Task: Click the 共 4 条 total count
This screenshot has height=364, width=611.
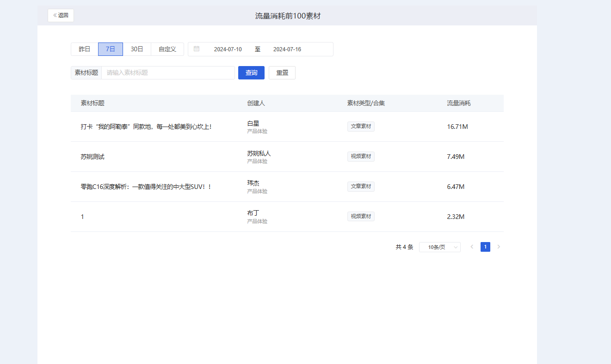Action: tap(404, 247)
